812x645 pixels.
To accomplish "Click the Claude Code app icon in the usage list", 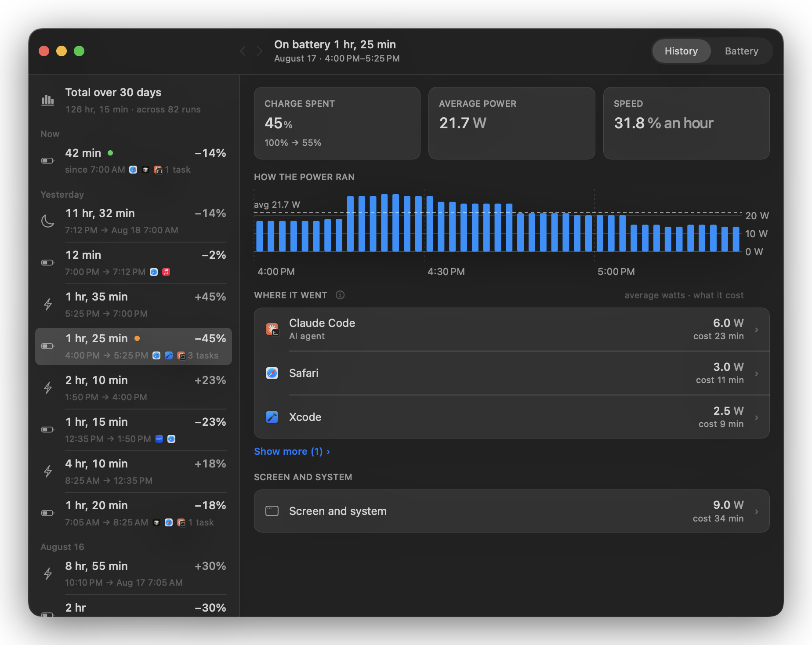I will (272, 329).
